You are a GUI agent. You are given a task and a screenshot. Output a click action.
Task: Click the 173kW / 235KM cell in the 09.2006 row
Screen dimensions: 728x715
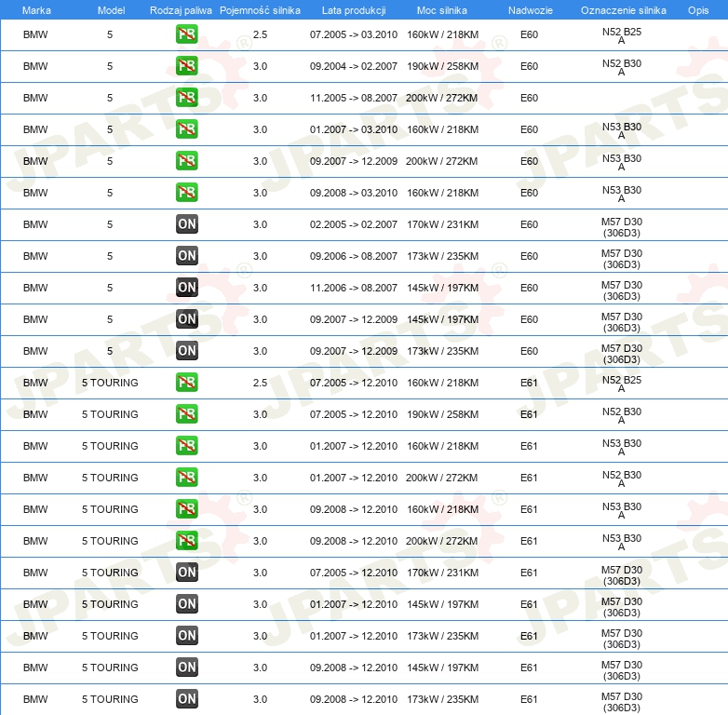pyautogui.click(x=442, y=256)
